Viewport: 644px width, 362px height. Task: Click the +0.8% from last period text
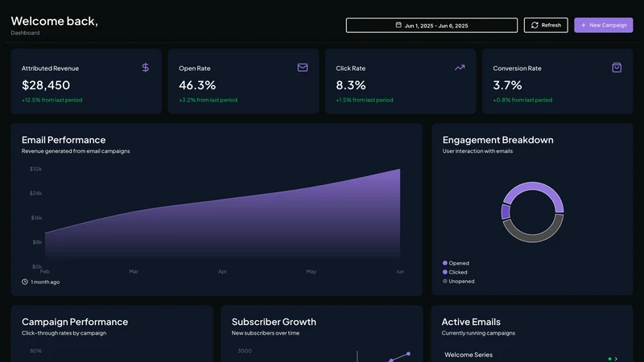pyautogui.click(x=522, y=100)
